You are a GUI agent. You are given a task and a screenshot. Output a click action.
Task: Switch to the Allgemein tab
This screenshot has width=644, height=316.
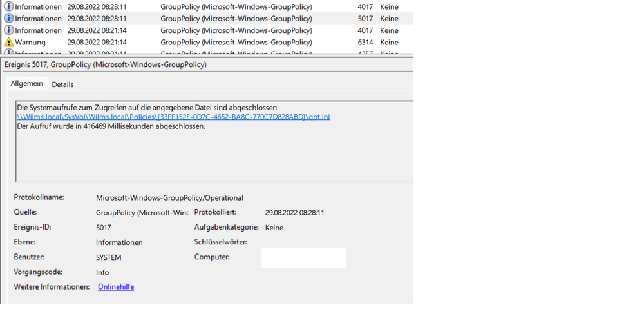pos(27,84)
